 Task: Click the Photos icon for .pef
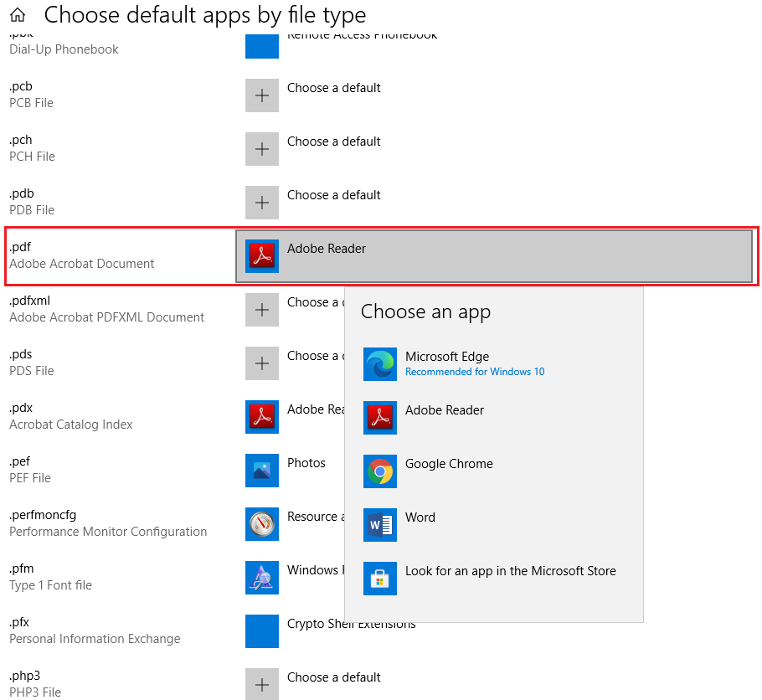click(x=262, y=471)
